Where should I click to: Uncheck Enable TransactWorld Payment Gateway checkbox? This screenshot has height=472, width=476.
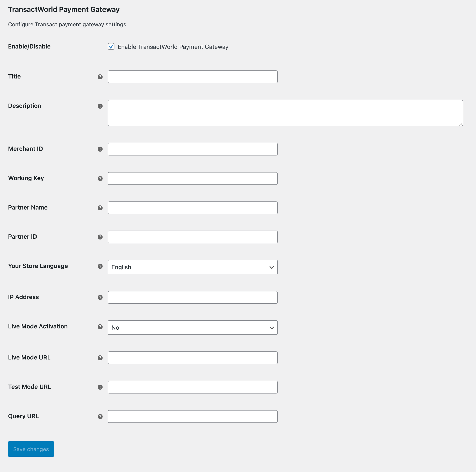click(111, 47)
